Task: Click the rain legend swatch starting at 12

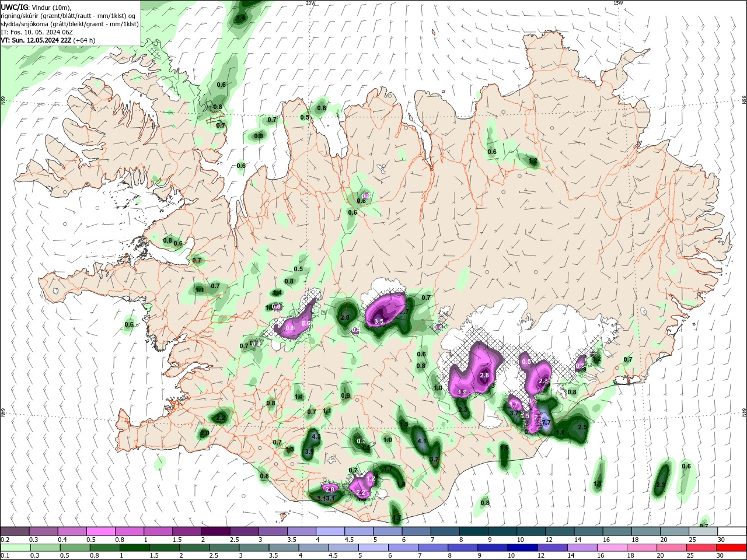Action: (x=552, y=548)
